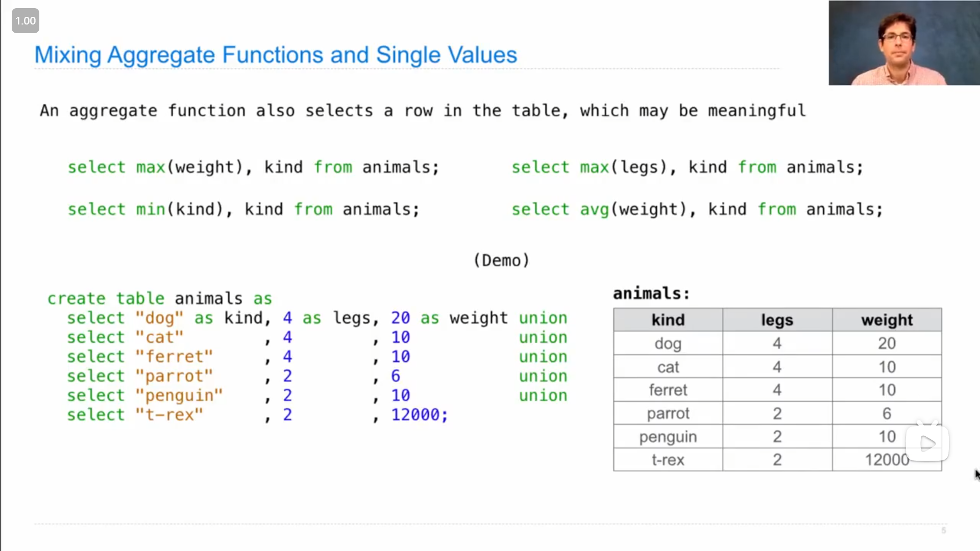
Task: Click the animals table 'weight' column header
Action: pos(887,320)
